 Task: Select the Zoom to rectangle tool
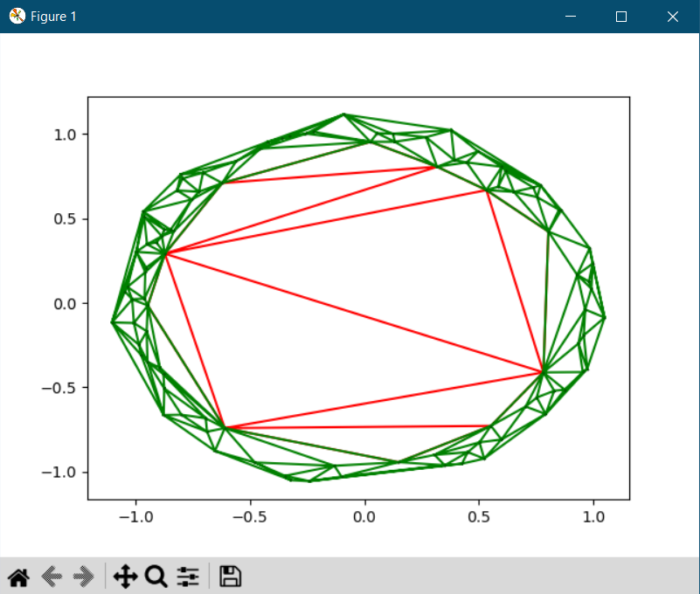156,577
